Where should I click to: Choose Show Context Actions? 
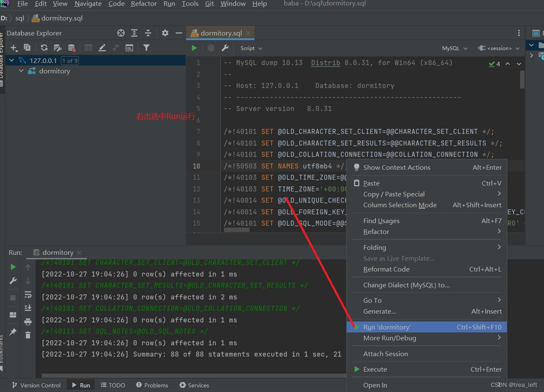click(427, 167)
